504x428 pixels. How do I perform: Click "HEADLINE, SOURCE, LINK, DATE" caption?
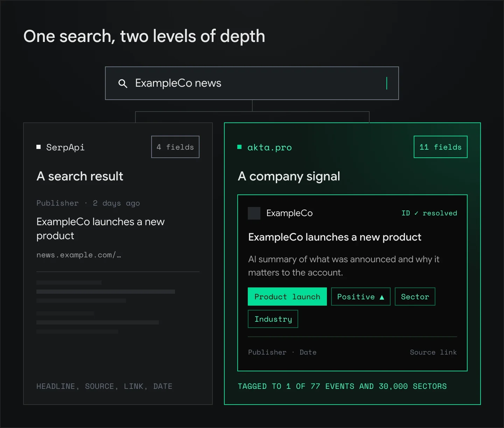(104, 386)
